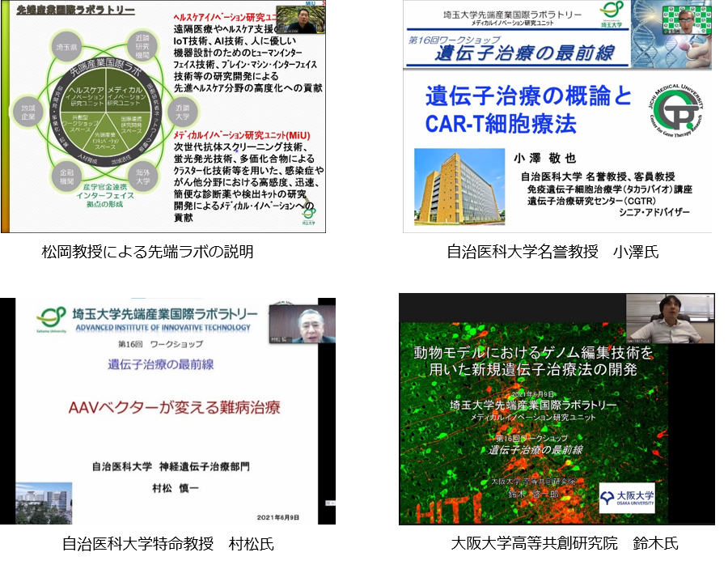728x565 pixels.
Task: Click the 近隣大学 circle in diagram
Action: pyautogui.click(x=181, y=112)
